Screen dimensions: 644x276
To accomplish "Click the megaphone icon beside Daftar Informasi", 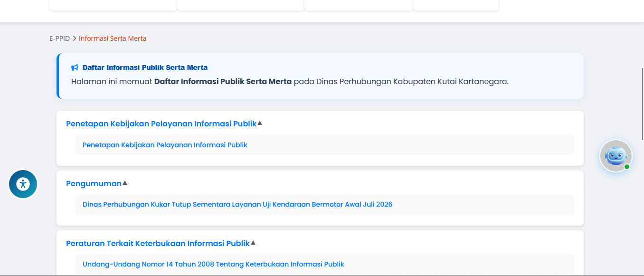I will (x=75, y=67).
